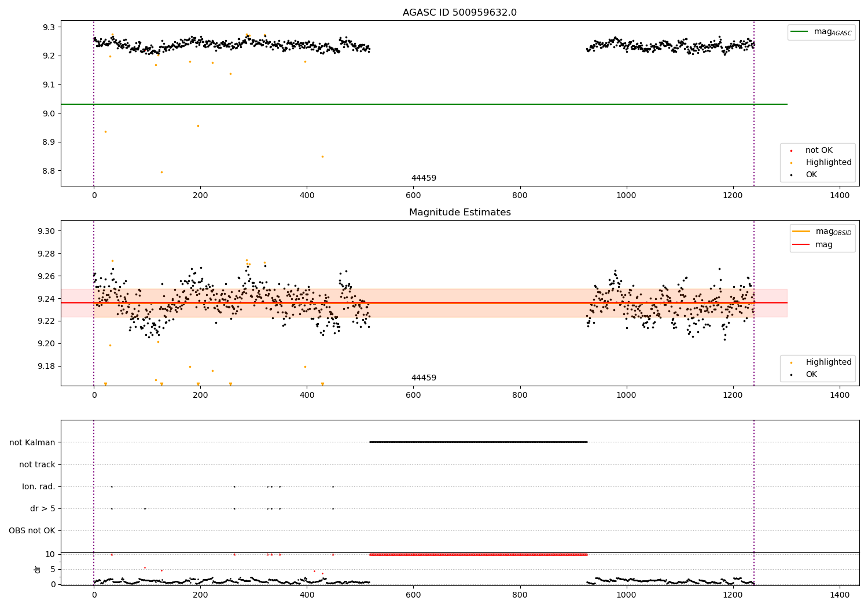Click the '44459' label in the top plot
Image resolution: width=868 pixels, height=608 pixels.
pos(424,178)
